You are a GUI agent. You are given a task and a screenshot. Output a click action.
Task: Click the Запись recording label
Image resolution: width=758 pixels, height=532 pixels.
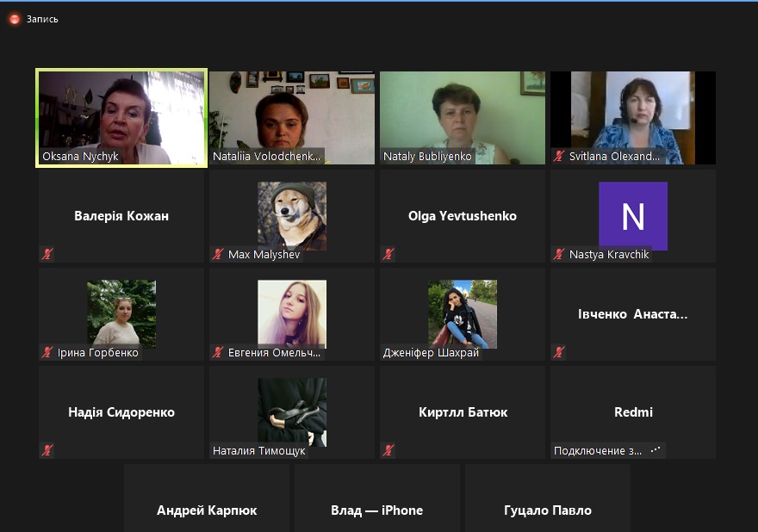42,19
